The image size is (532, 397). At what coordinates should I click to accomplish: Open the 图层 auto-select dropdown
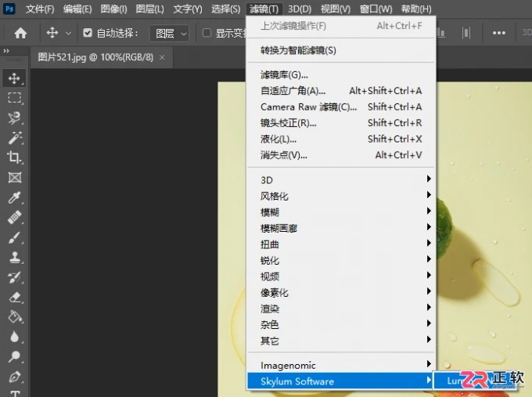point(169,34)
